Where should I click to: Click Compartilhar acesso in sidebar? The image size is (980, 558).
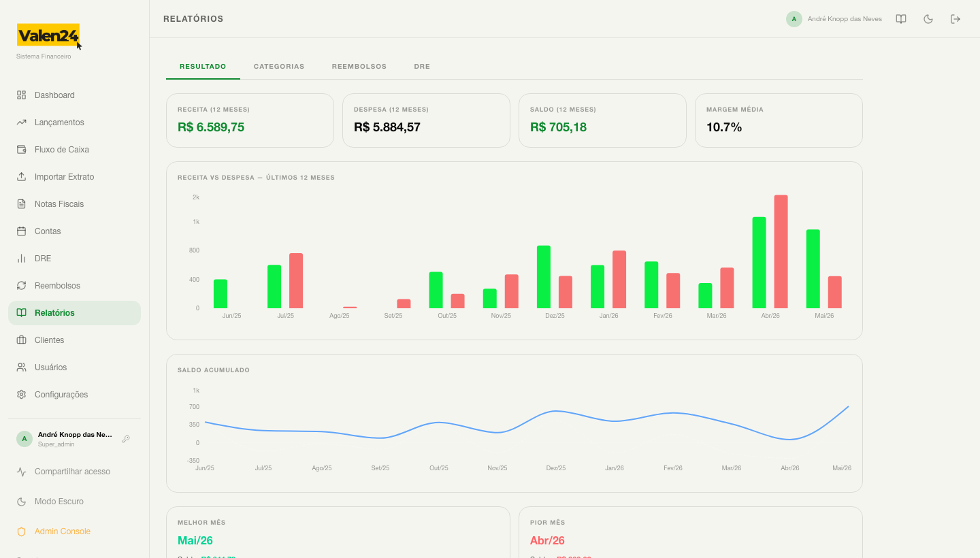tap(74, 472)
